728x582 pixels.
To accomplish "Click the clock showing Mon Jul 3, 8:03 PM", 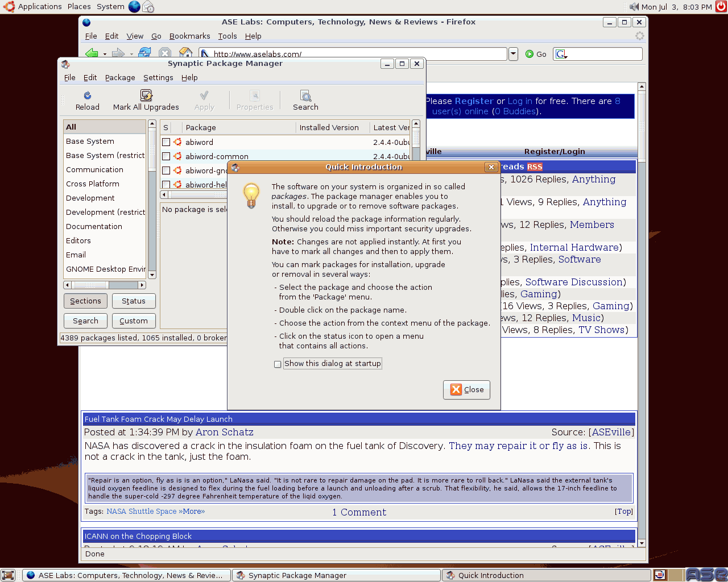I will point(677,7).
